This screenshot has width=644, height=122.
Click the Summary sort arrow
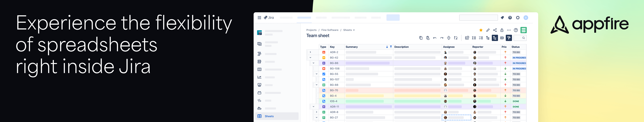click(x=387, y=47)
